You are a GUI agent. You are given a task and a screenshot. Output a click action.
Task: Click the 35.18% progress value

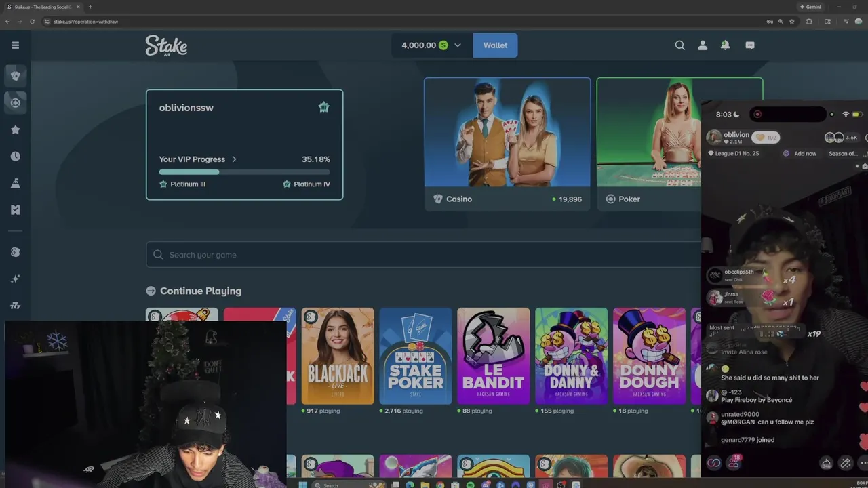[316, 159]
